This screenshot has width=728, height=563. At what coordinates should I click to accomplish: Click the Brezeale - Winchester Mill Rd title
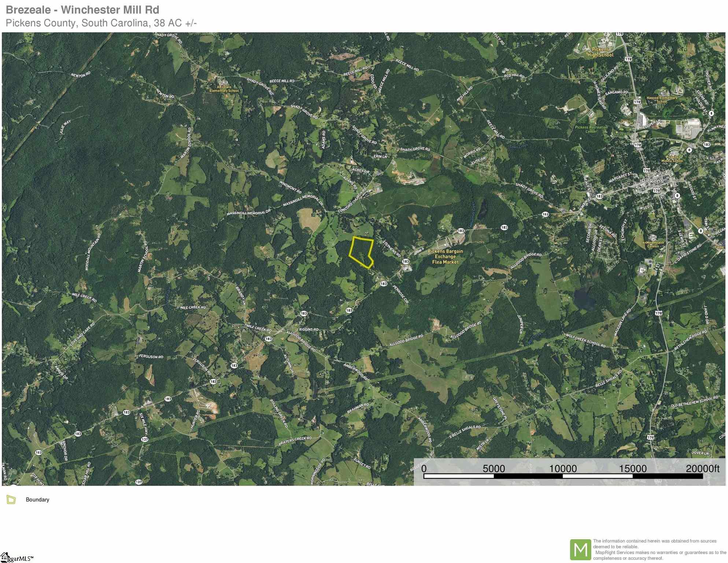pyautogui.click(x=82, y=10)
